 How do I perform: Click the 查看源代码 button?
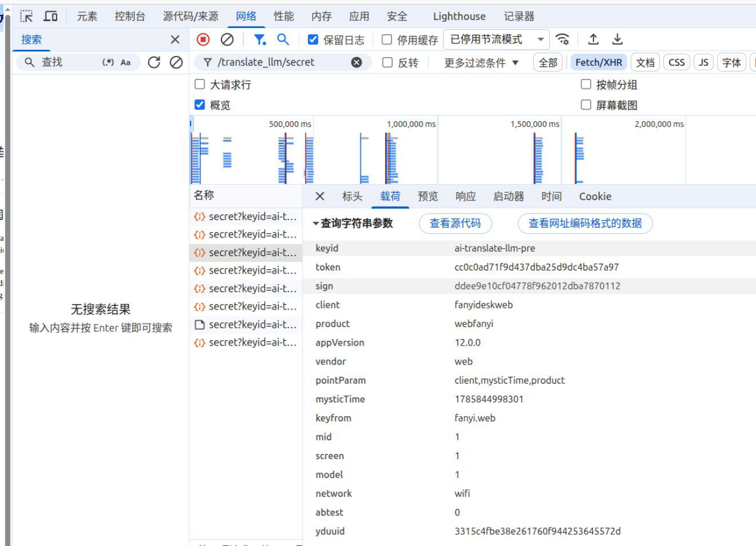point(455,223)
